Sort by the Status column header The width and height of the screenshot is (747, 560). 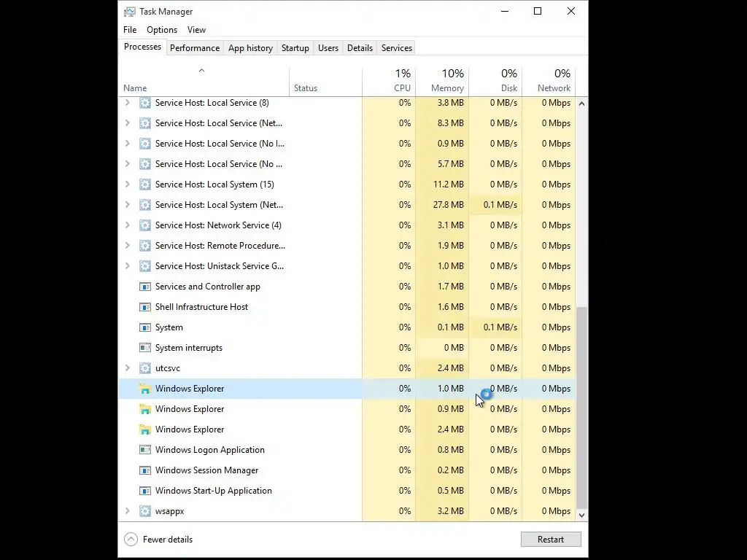point(325,82)
